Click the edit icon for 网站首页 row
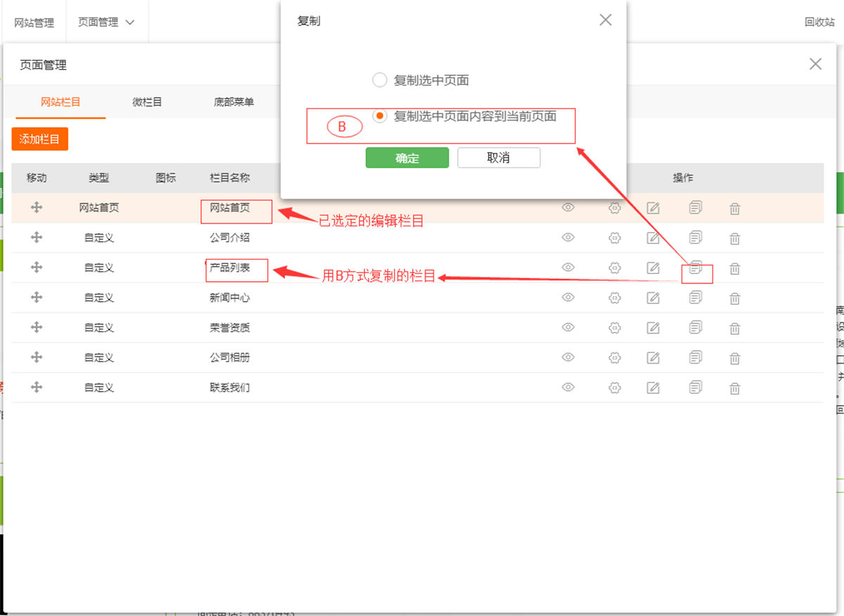Image resolution: width=844 pixels, height=616 pixels. [x=653, y=208]
